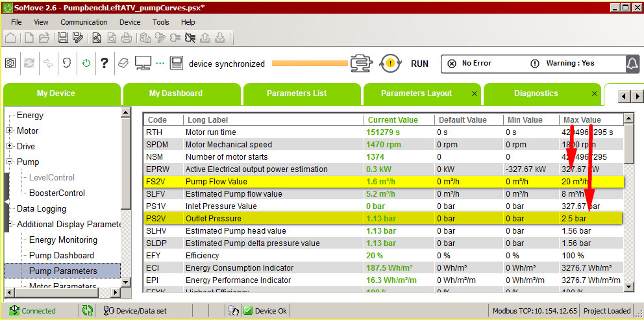This screenshot has height=320, width=644.
Task: Click the yellow warning cycle status icon
Action: click(x=390, y=63)
